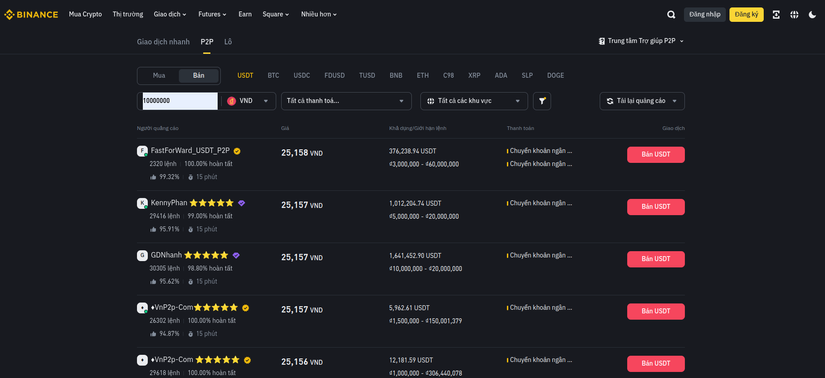The image size is (825, 378).
Task: Click Bán USDT for KennyPhan
Action: click(656, 207)
